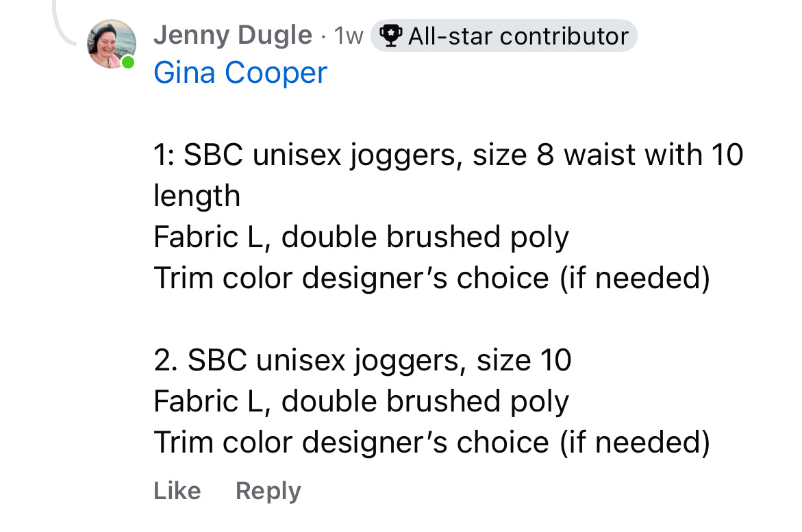Open Jenny Dugle's profile name link
This screenshot has width=802, height=532.
(233, 36)
